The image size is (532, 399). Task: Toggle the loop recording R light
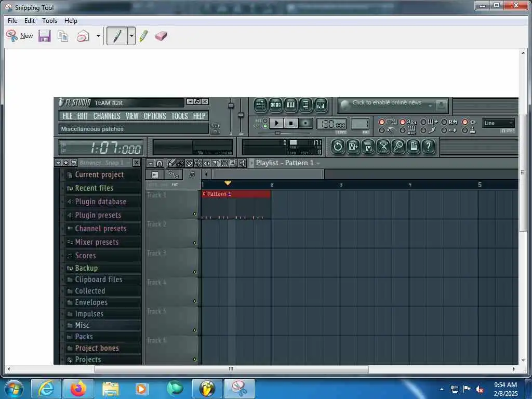coord(444,122)
